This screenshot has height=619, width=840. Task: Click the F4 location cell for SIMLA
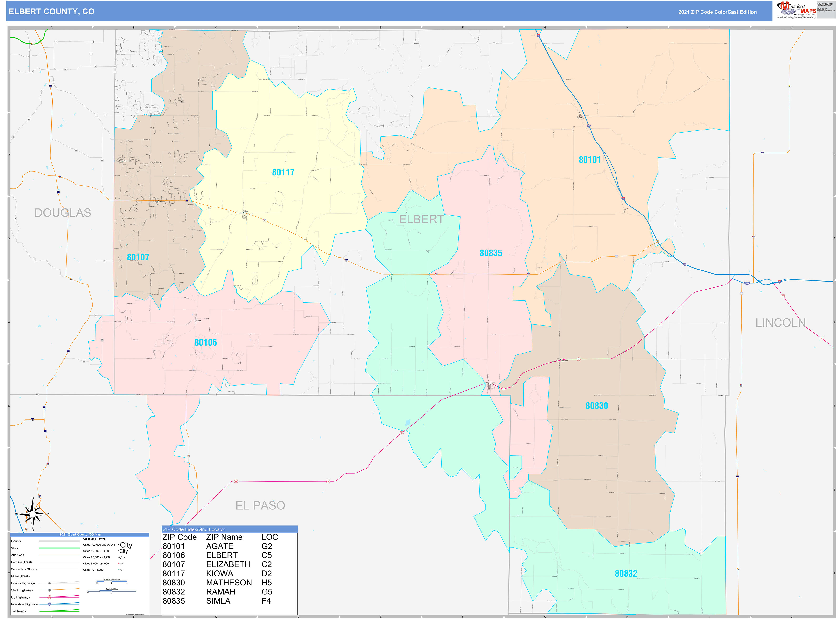266,601
